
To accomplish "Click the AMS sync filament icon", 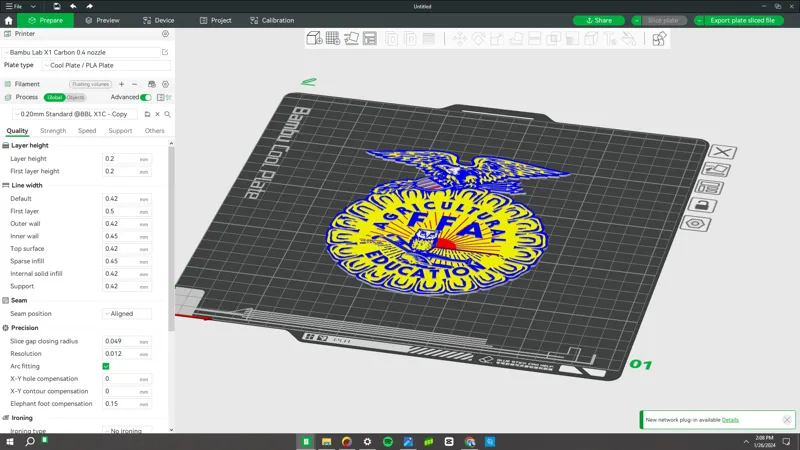I will (152, 84).
